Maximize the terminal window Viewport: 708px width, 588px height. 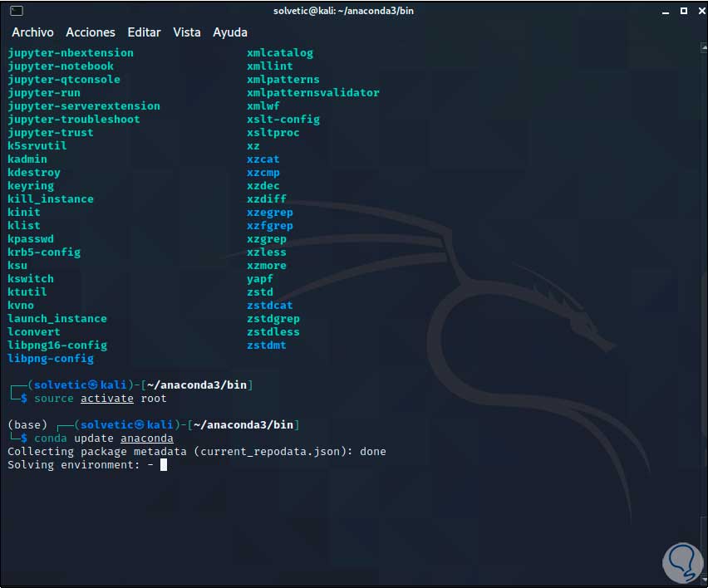(x=684, y=11)
